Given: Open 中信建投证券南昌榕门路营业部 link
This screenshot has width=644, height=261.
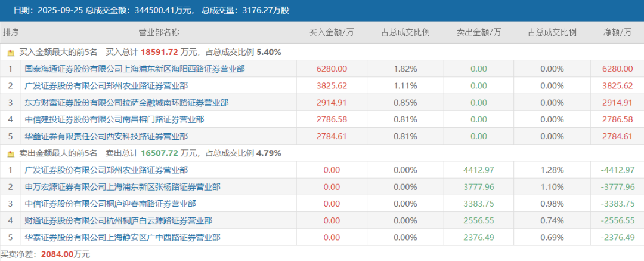Looking at the screenshot, I should 114,120.
